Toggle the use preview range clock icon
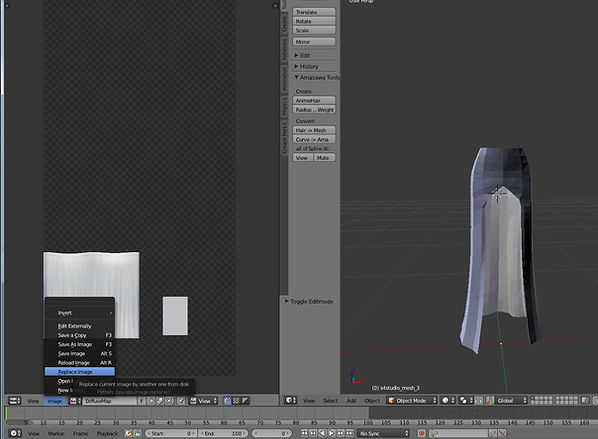This screenshot has width=598, height=439. [129, 433]
